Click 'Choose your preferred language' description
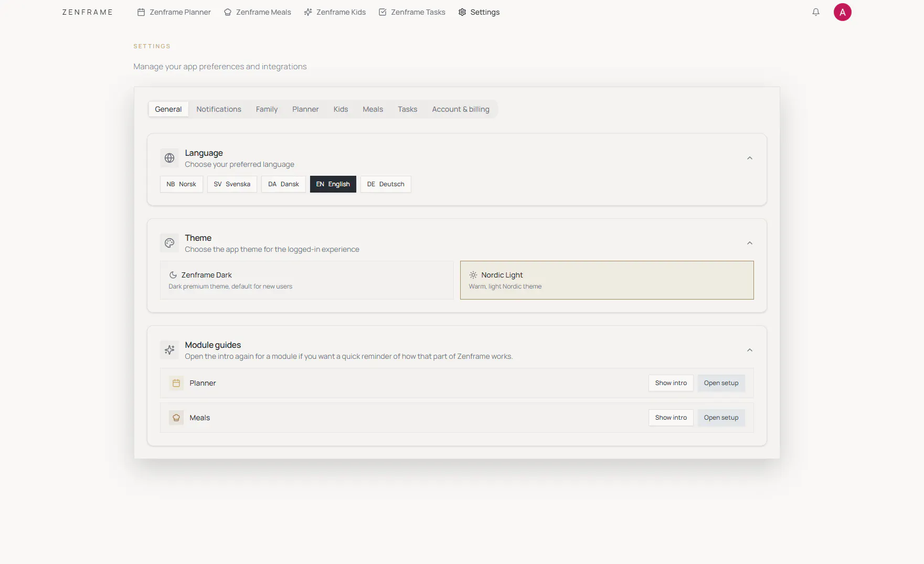The height and width of the screenshot is (564, 924). pyautogui.click(x=239, y=164)
